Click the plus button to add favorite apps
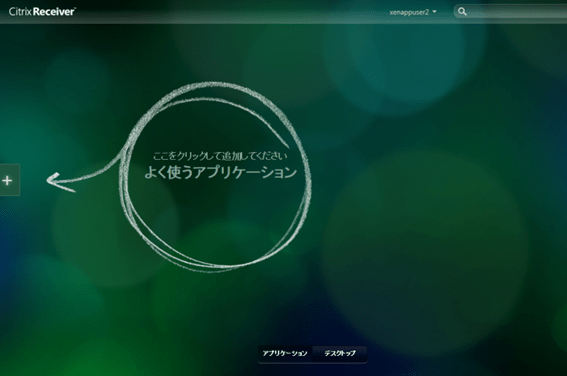The height and width of the screenshot is (376, 567). point(9,180)
